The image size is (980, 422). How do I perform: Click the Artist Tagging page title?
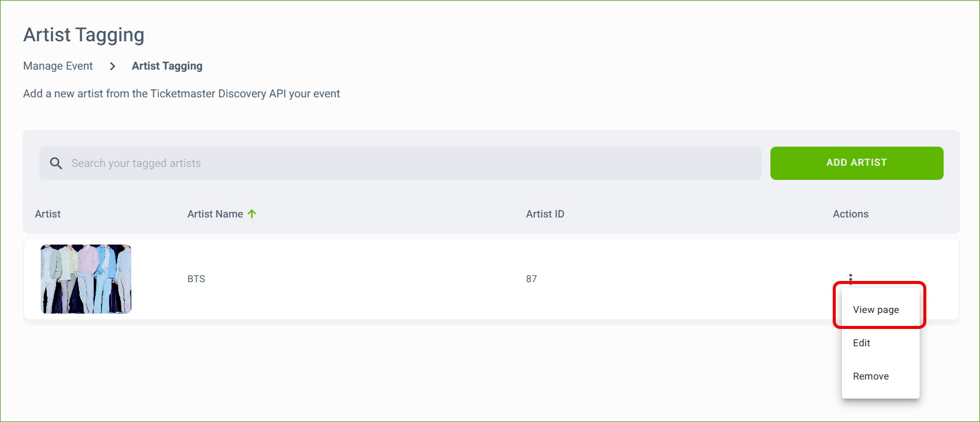[84, 35]
